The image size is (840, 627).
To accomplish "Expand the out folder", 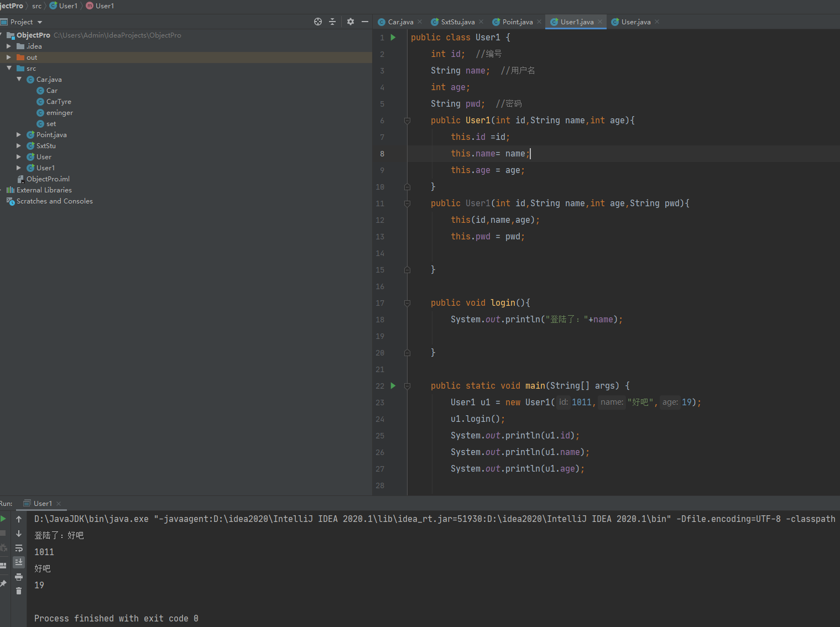I will point(9,58).
